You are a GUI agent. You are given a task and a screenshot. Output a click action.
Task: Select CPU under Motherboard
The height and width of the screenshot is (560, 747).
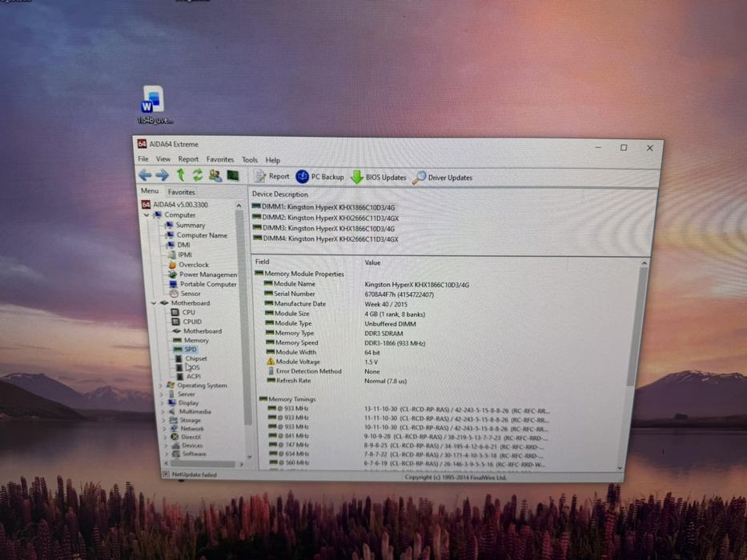pyautogui.click(x=183, y=312)
